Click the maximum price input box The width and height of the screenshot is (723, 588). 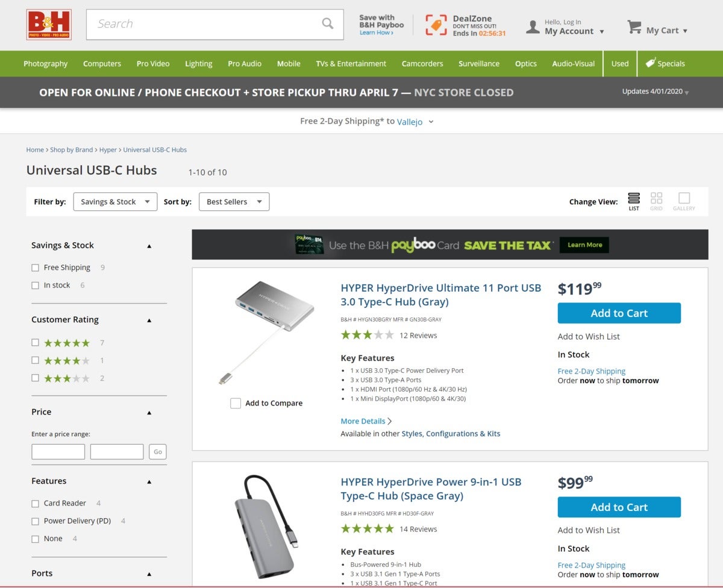117,452
